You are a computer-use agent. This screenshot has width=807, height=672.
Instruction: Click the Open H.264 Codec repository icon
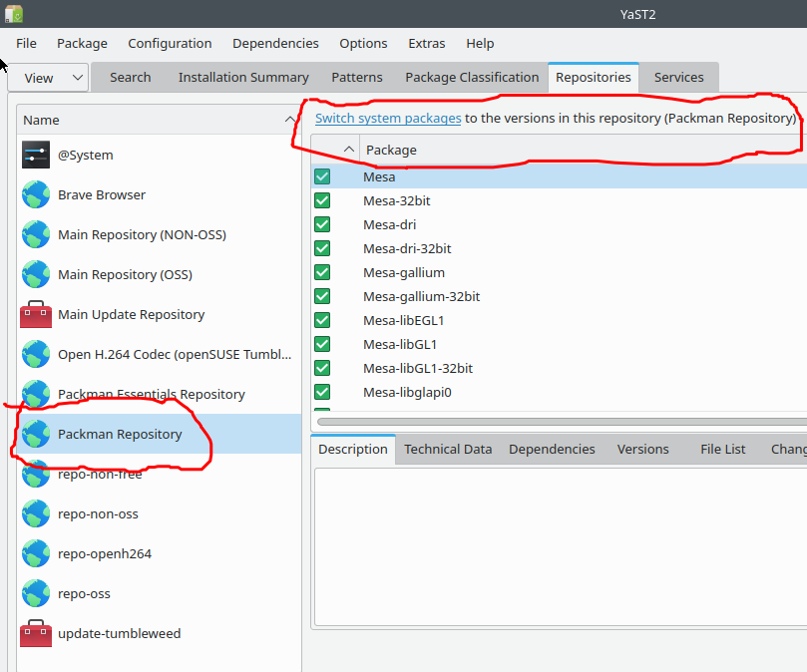point(35,354)
